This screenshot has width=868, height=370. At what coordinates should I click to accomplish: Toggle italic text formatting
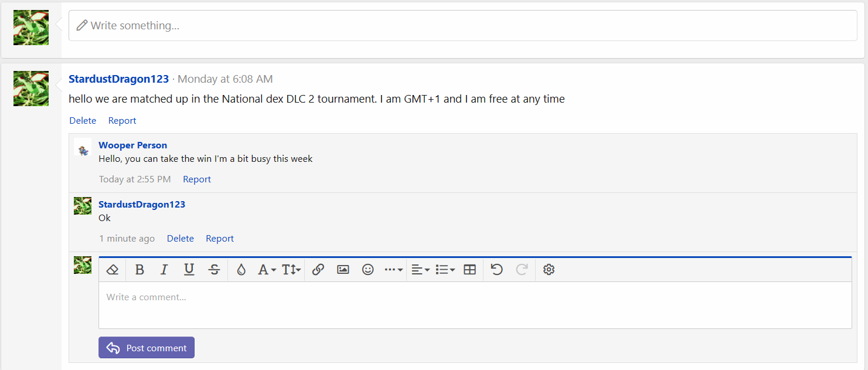(x=164, y=270)
